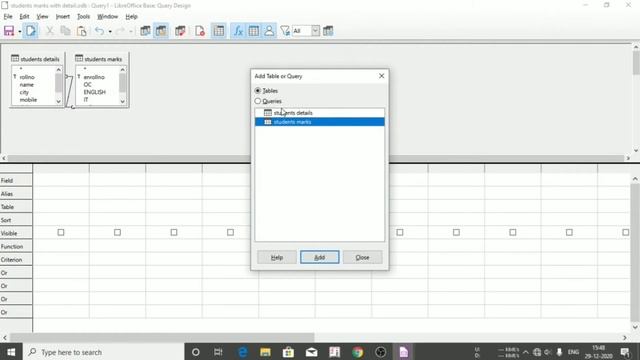Viewport: 640px width, 360px height.
Task: Tick the Visible checkbox in the fourth grid column
Action: tap(230, 232)
